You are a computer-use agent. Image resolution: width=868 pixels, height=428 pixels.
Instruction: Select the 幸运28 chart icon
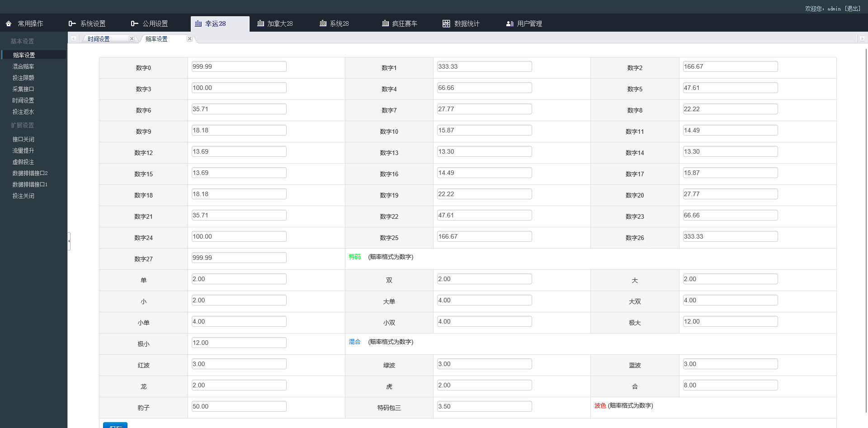(x=198, y=23)
